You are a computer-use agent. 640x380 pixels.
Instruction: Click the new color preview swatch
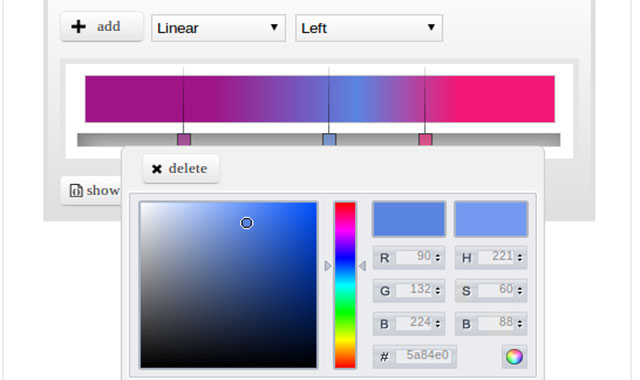(409, 219)
